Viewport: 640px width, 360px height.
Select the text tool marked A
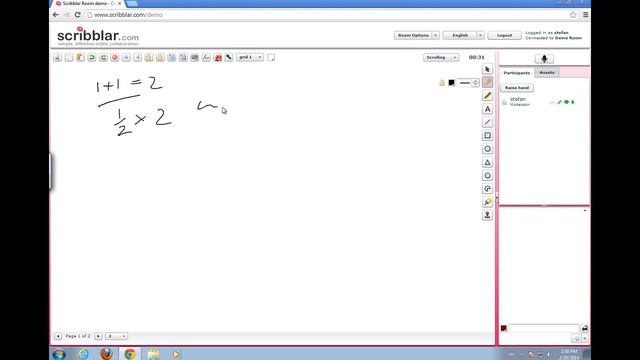pos(487,109)
